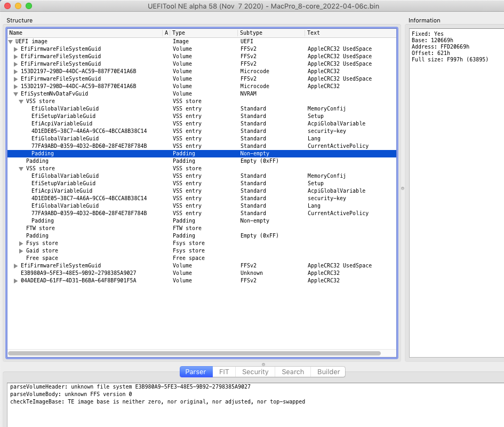Click the unknown file system parser message
This screenshot has height=427, width=504.
pyautogui.click(x=130, y=387)
